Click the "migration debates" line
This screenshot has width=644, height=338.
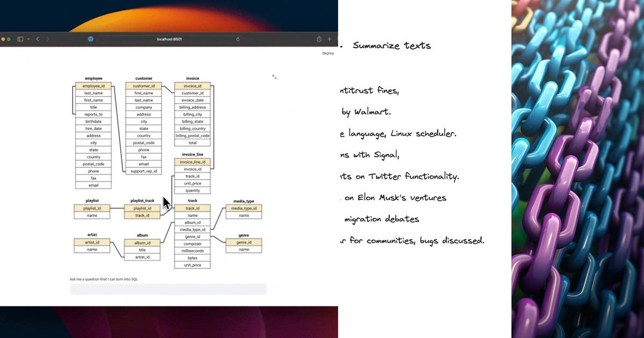coord(382,219)
